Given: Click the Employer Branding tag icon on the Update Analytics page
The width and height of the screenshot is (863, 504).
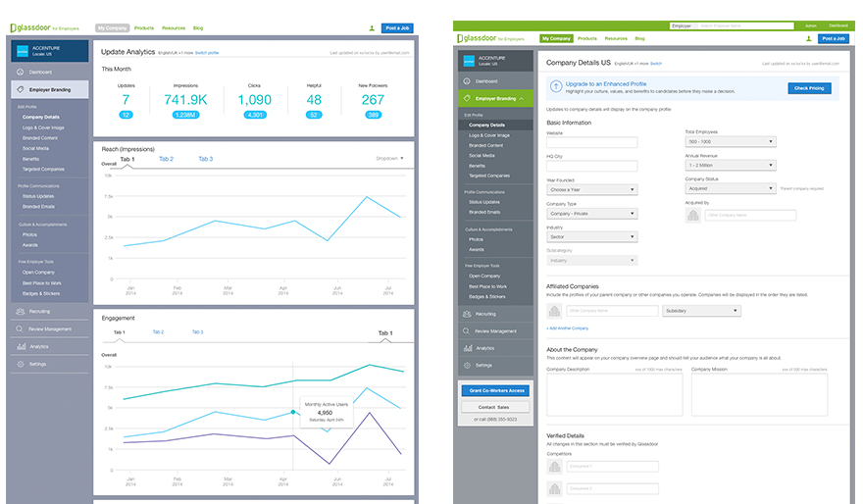Looking at the screenshot, I should (x=20, y=88).
